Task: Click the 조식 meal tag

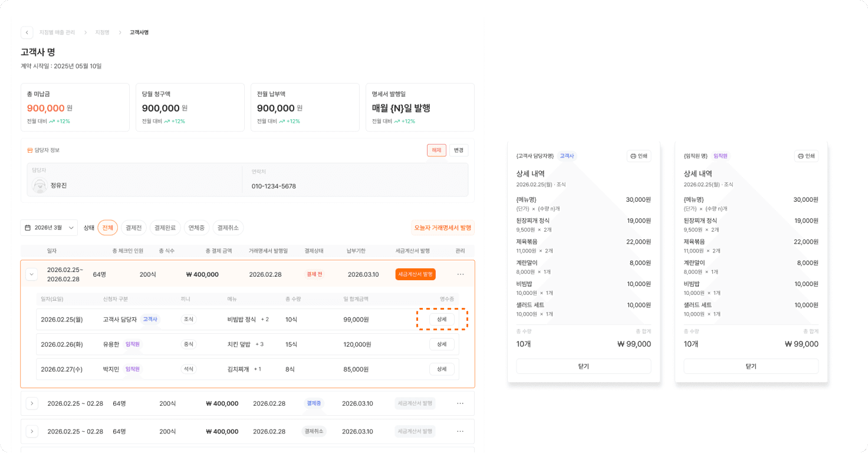Action: (x=189, y=319)
